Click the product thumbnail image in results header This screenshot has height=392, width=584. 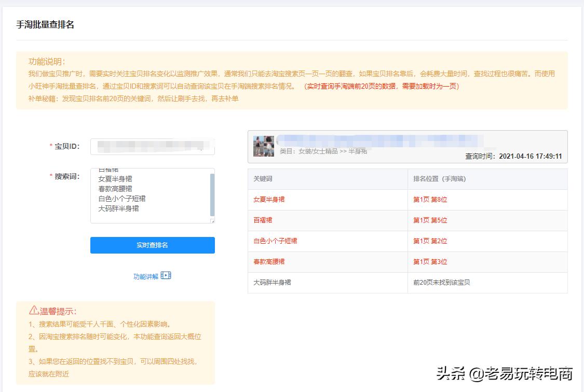(264, 146)
